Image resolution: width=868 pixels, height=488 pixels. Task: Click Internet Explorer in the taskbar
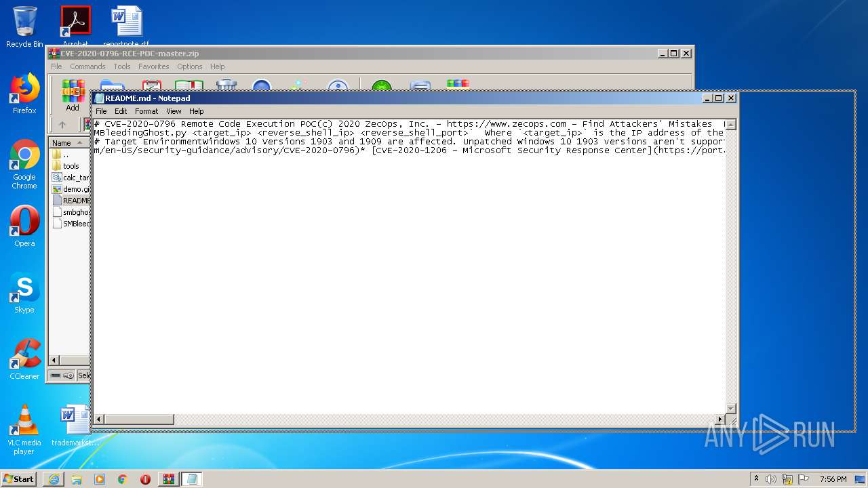tap(54, 479)
